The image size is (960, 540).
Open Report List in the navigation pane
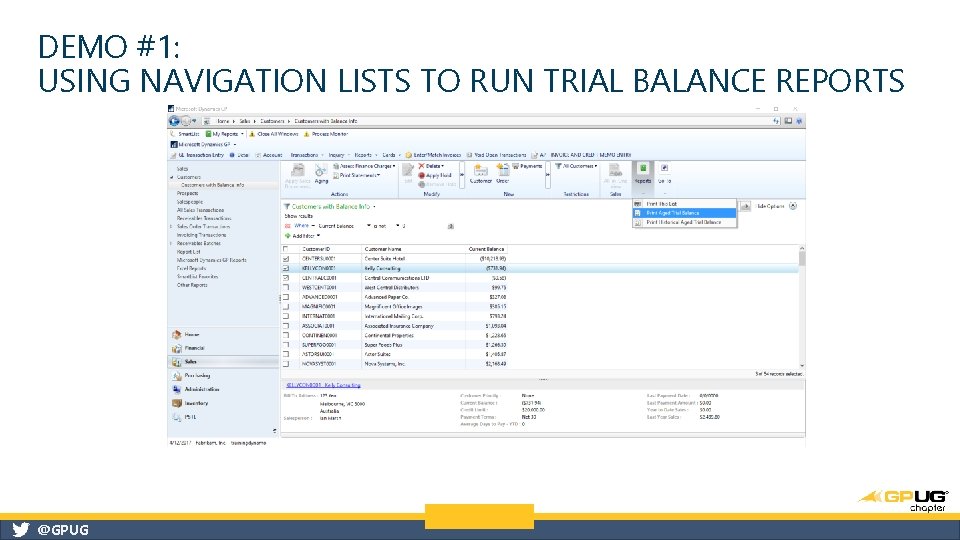click(189, 252)
